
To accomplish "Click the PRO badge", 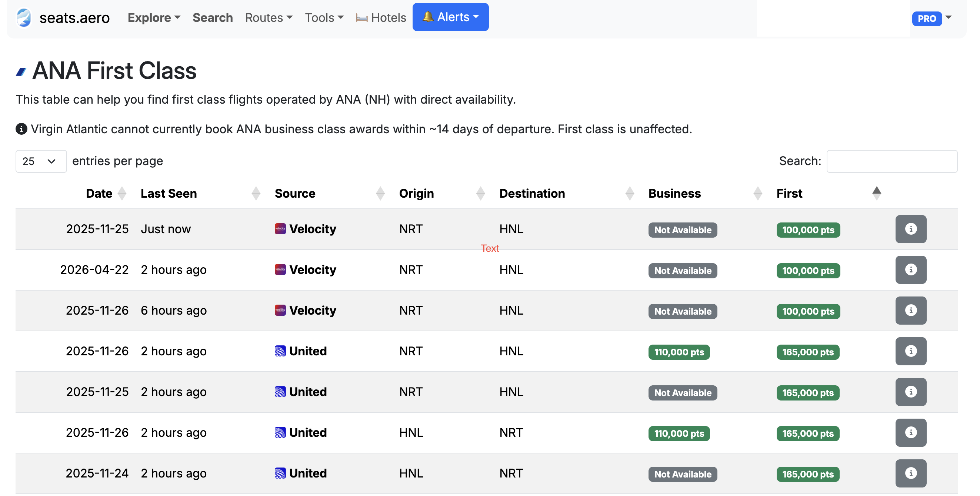I will (x=926, y=18).
